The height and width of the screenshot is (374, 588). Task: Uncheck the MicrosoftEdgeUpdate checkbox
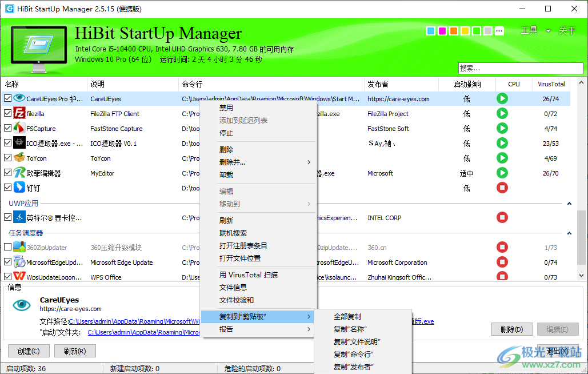(7, 261)
